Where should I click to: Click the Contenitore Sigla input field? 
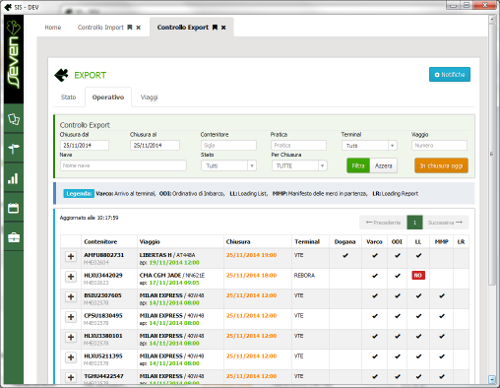(x=229, y=145)
